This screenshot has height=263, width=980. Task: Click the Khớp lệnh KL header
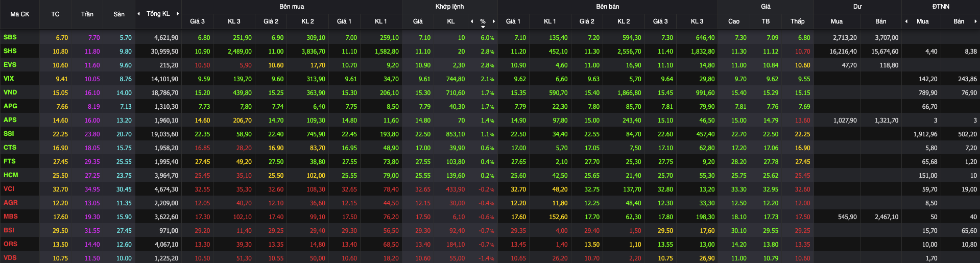(x=451, y=21)
